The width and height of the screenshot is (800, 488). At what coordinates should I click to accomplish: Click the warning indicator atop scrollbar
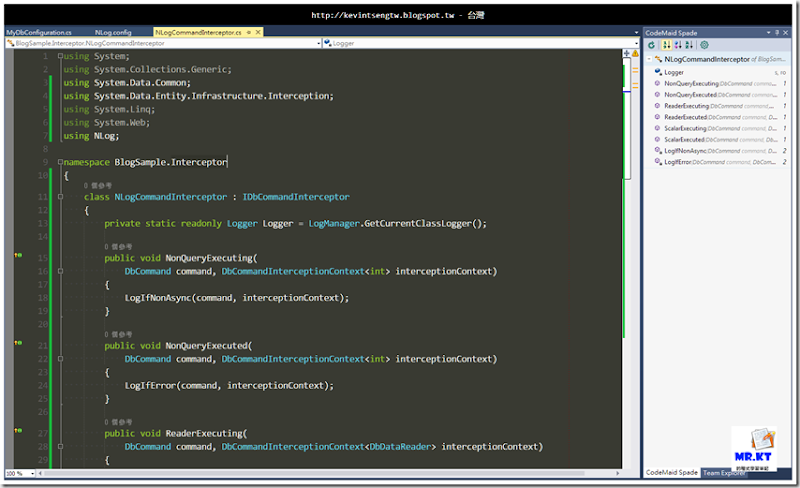[x=635, y=53]
